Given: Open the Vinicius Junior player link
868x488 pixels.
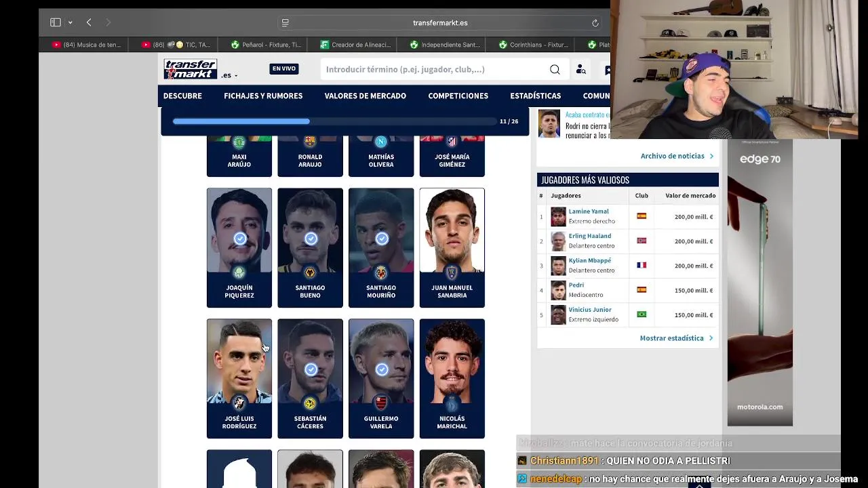Looking at the screenshot, I should (x=590, y=310).
